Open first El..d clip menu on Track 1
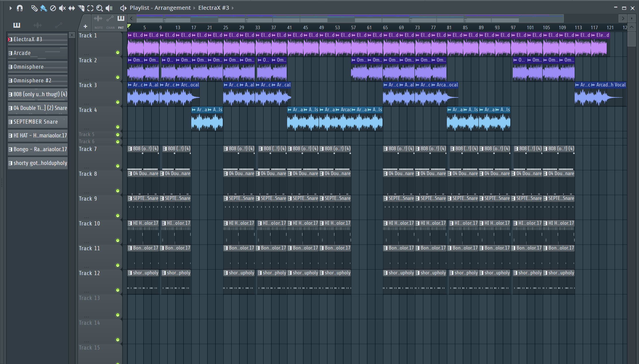 click(x=130, y=35)
